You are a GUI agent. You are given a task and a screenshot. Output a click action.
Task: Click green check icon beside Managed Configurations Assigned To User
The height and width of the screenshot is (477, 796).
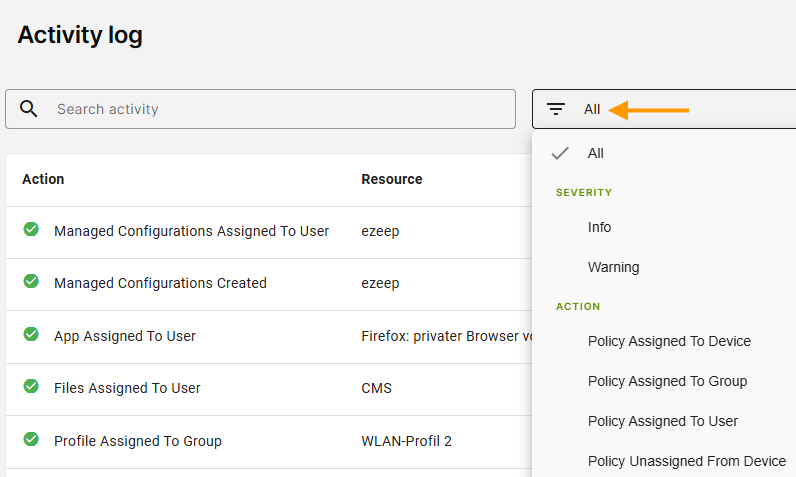click(x=31, y=229)
